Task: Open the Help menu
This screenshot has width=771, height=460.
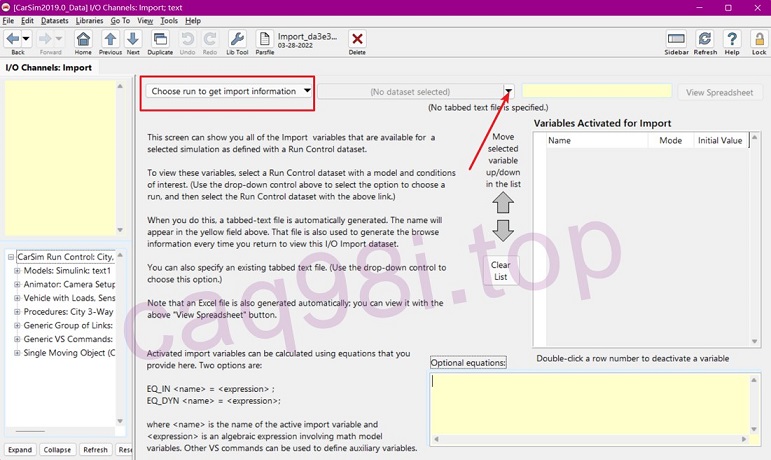Action: click(193, 21)
